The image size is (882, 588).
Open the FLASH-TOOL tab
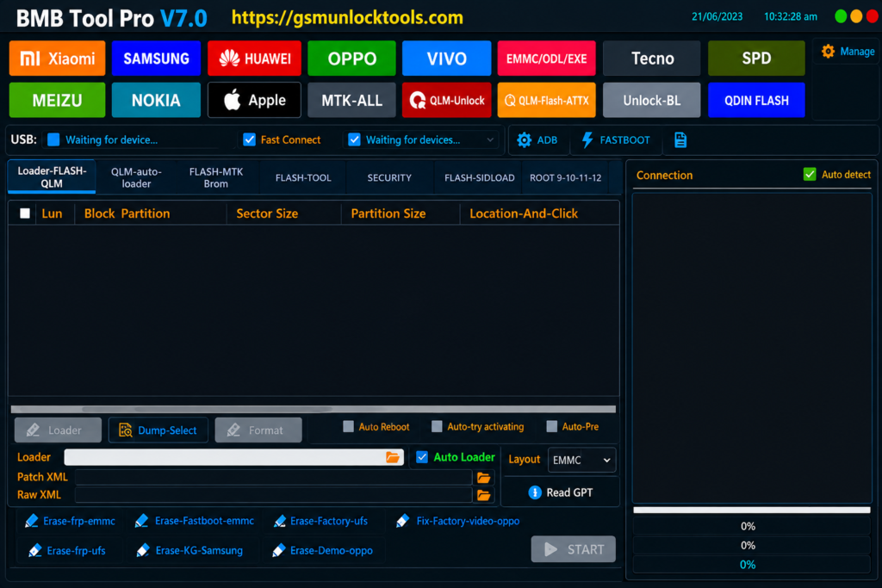[303, 177]
